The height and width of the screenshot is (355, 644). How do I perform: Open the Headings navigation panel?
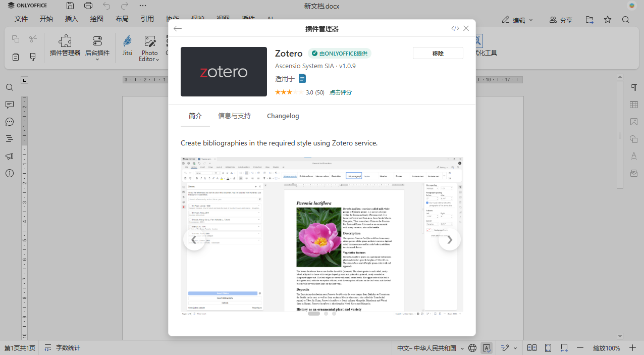click(x=10, y=139)
